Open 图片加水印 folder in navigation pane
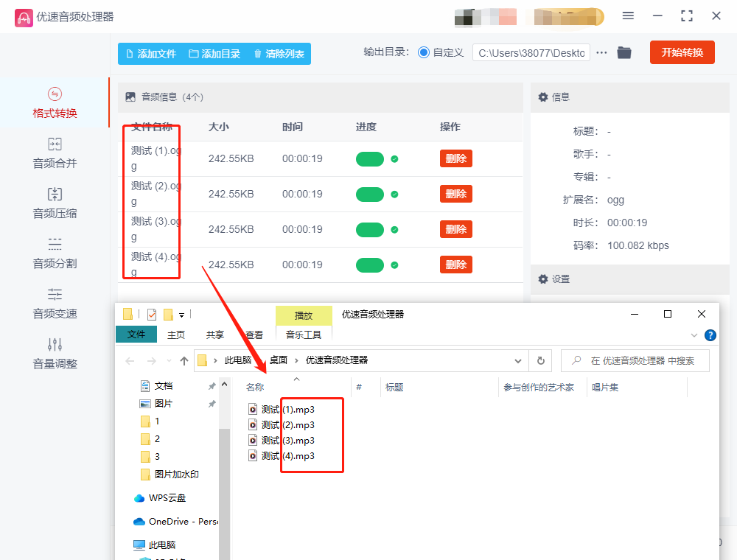The width and height of the screenshot is (737, 560). [170, 474]
